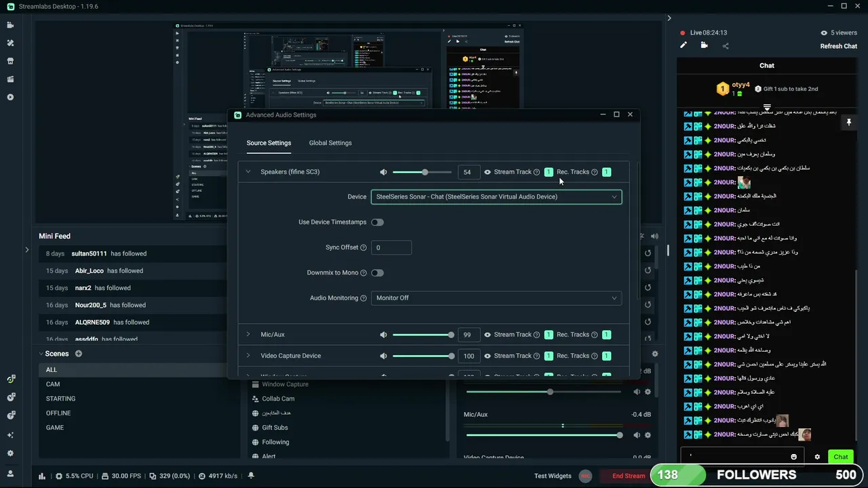Adjust the Speakers volume slider
The height and width of the screenshot is (488, 868).
pyautogui.click(x=422, y=172)
